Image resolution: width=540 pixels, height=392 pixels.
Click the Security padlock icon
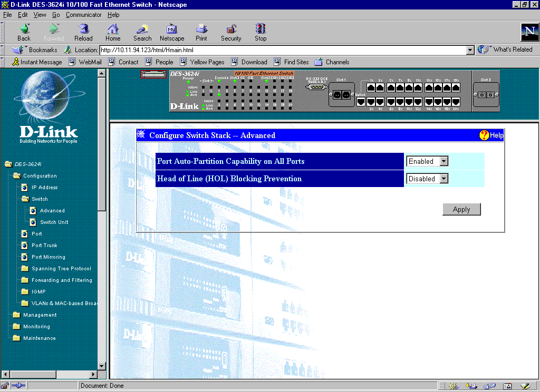[x=231, y=30]
